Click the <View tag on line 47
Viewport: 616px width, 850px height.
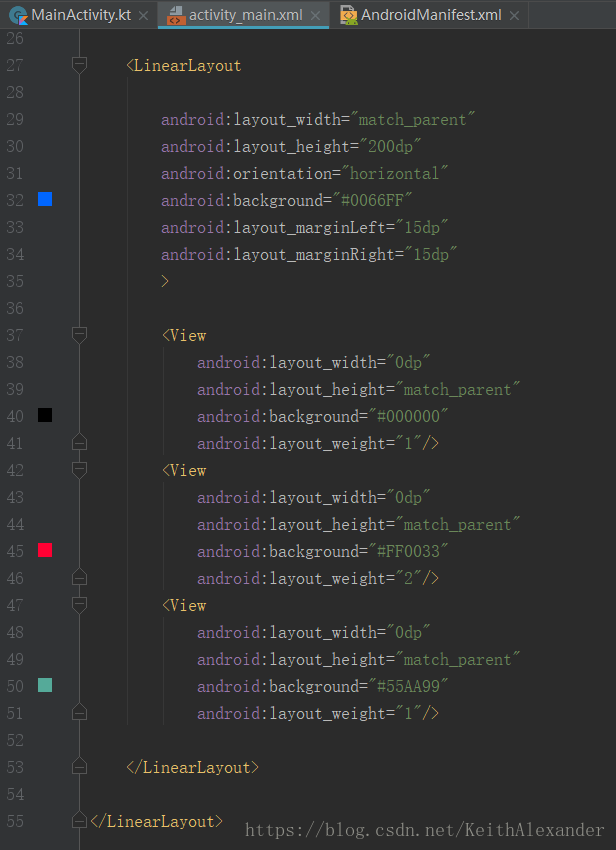click(184, 606)
